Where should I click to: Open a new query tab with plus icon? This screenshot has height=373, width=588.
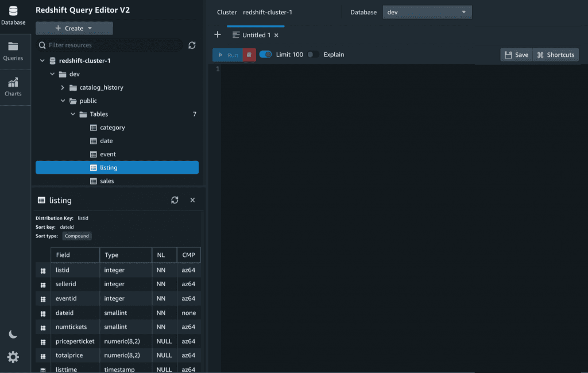tap(218, 34)
